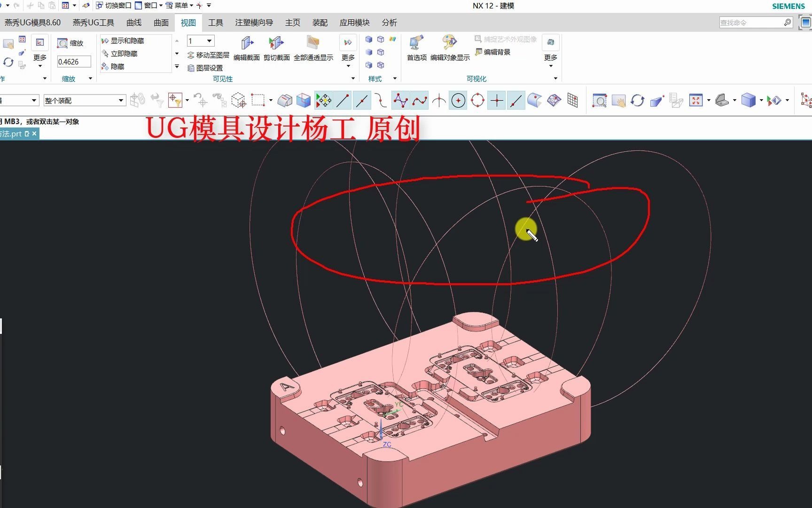Click the point on curve snap icon
The width and height of the screenshot is (812, 508).
click(516, 101)
